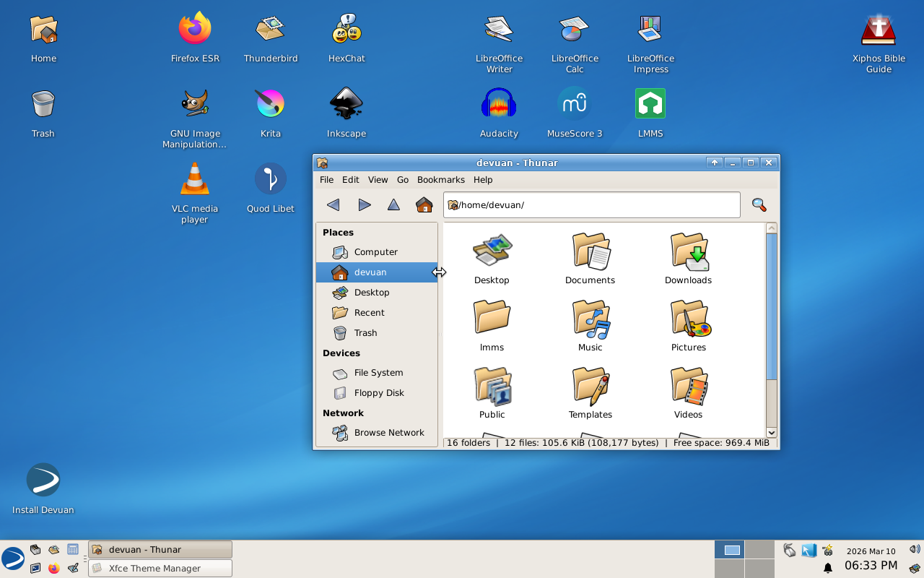
Task: Open the Help menu in Thunar
Action: tap(483, 180)
